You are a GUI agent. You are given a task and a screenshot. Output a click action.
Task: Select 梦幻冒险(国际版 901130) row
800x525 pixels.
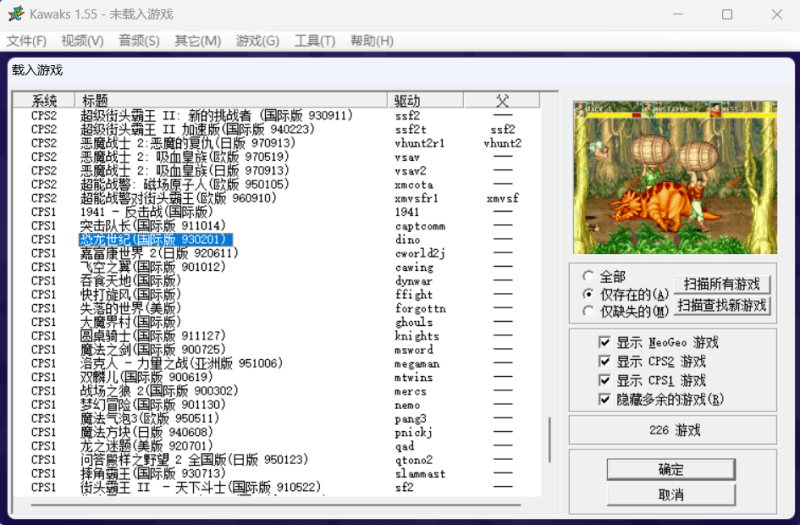tap(276, 405)
